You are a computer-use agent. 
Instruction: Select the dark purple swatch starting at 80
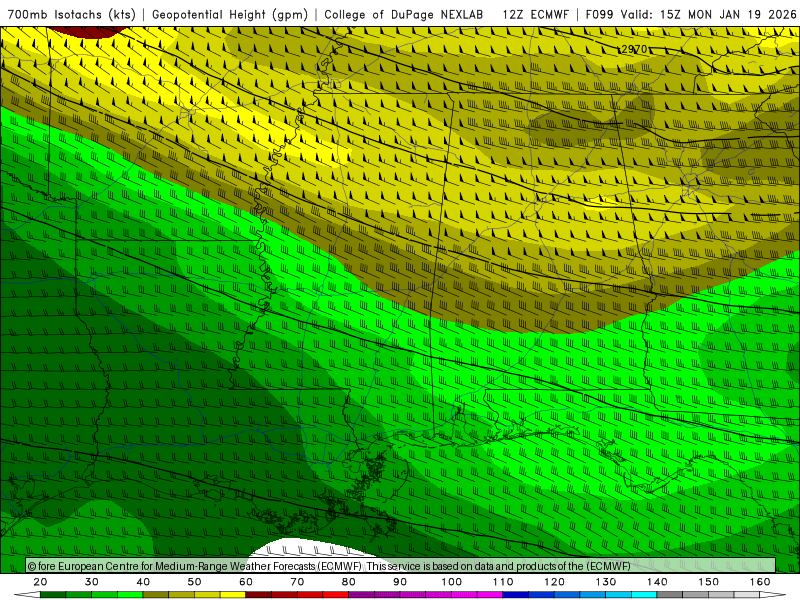point(361,594)
